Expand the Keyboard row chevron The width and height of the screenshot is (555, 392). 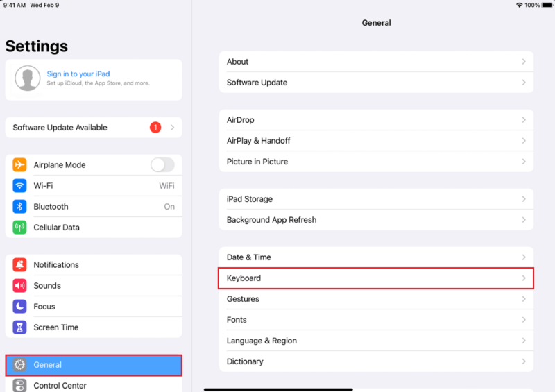pyautogui.click(x=524, y=278)
